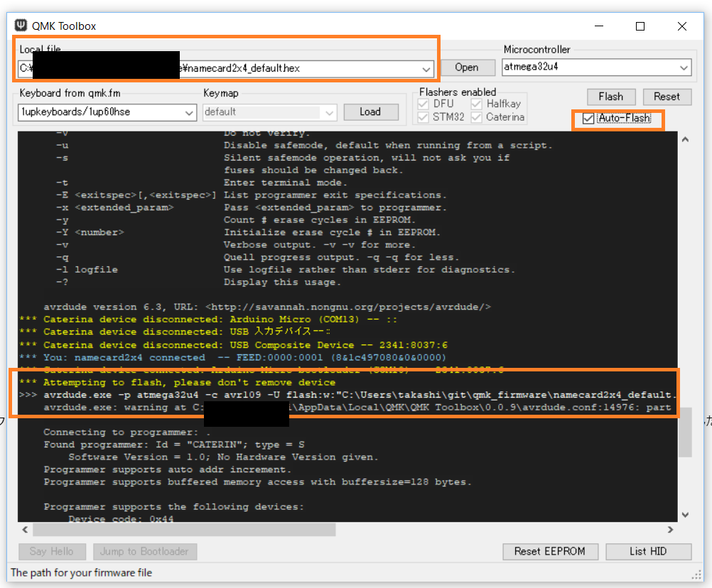Click the Local file path field

pos(226,69)
